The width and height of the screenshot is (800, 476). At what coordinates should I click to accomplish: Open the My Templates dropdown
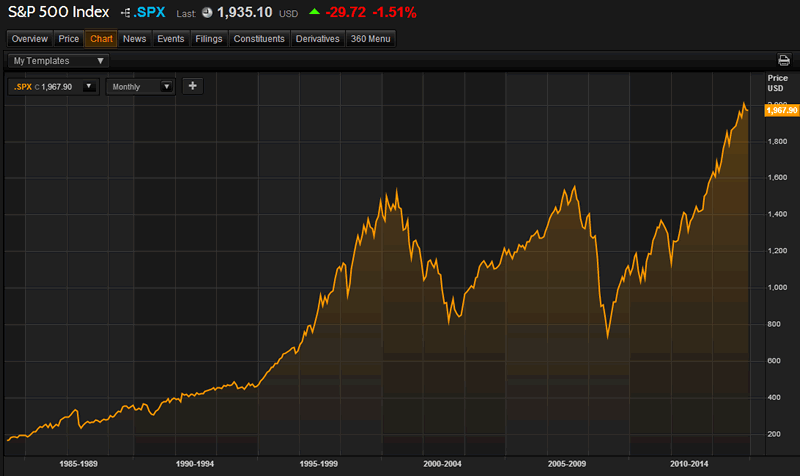58,61
